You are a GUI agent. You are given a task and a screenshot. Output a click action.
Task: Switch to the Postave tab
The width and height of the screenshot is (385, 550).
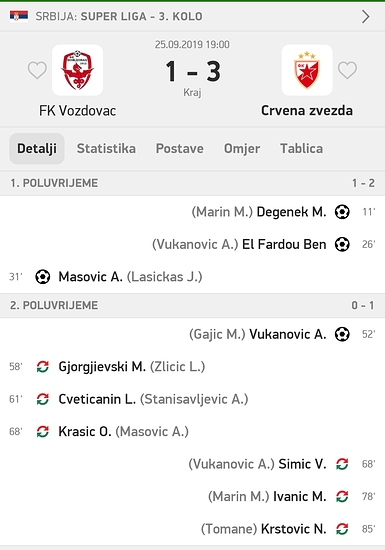(180, 148)
